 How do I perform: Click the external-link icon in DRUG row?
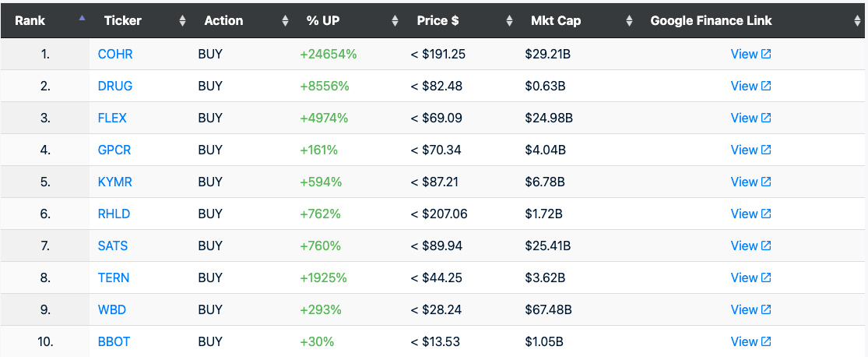click(x=766, y=86)
